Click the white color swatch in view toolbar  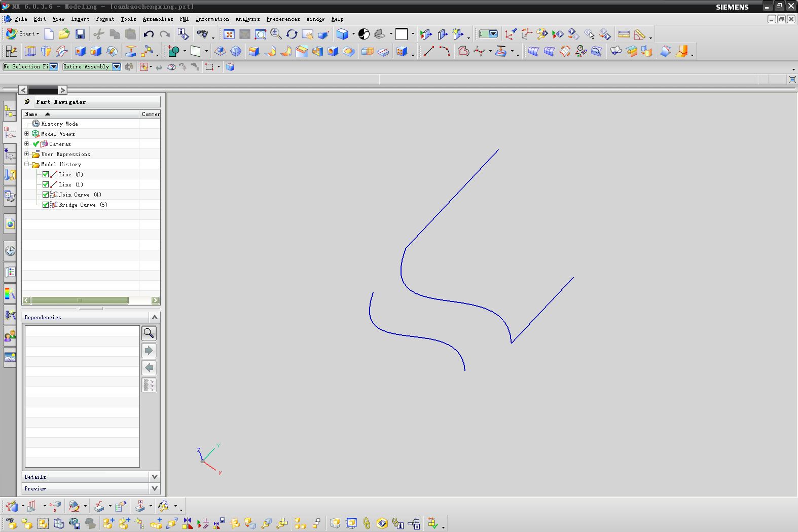click(x=402, y=34)
